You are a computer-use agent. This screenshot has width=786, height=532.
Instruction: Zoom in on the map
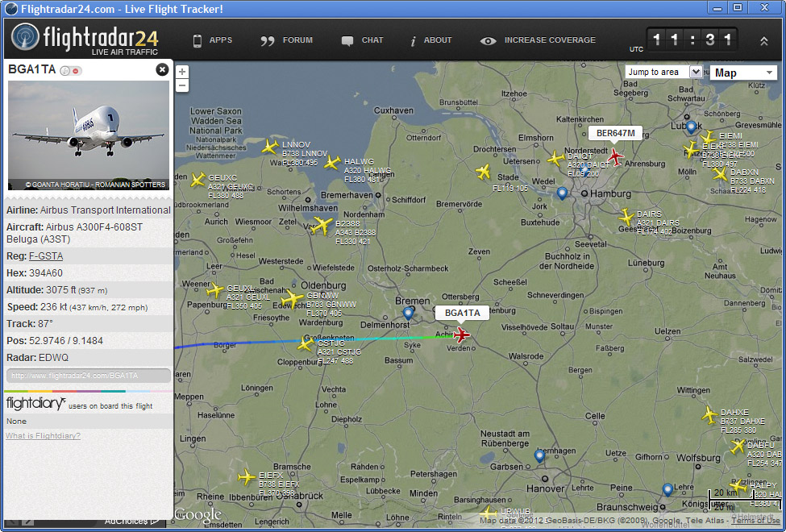click(182, 72)
